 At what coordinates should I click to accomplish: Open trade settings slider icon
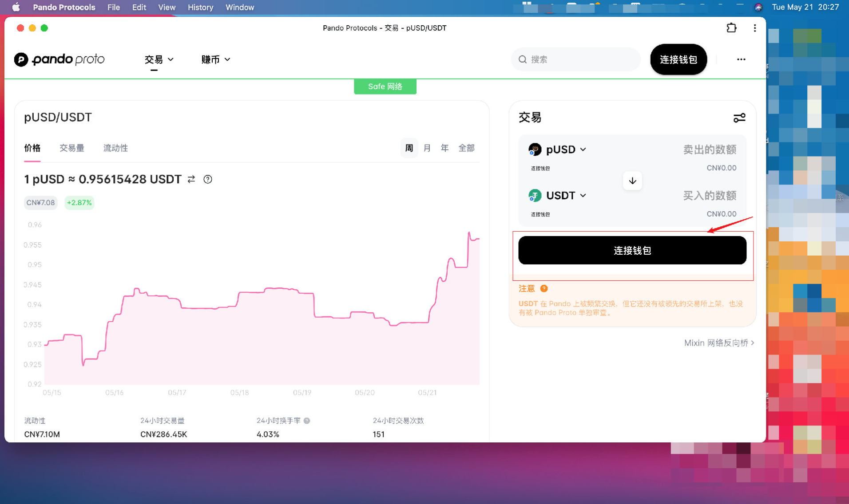point(739,118)
